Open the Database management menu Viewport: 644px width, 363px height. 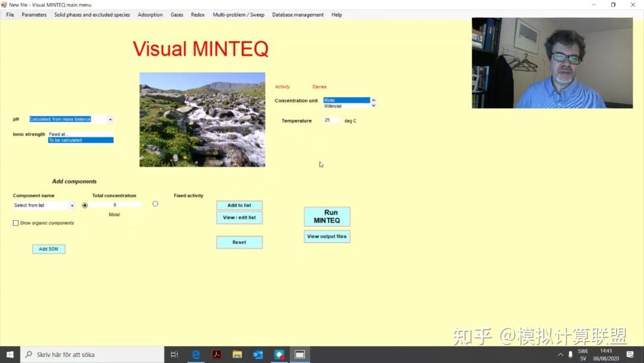(298, 14)
